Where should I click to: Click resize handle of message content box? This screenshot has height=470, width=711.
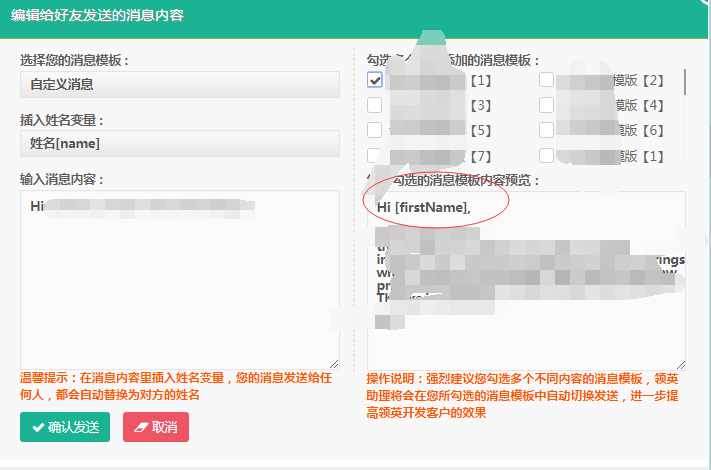click(x=335, y=364)
